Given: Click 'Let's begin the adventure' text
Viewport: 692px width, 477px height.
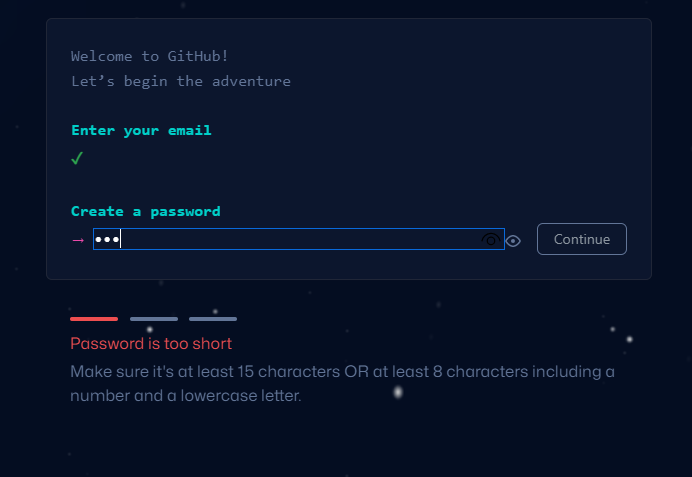Looking at the screenshot, I should (x=181, y=81).
